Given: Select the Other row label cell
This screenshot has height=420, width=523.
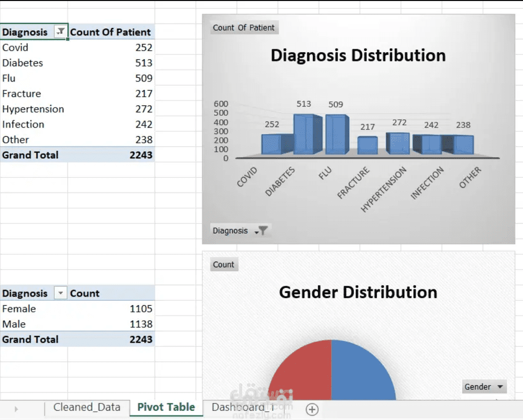Looking at the screenshot, I should pos(34,139).
